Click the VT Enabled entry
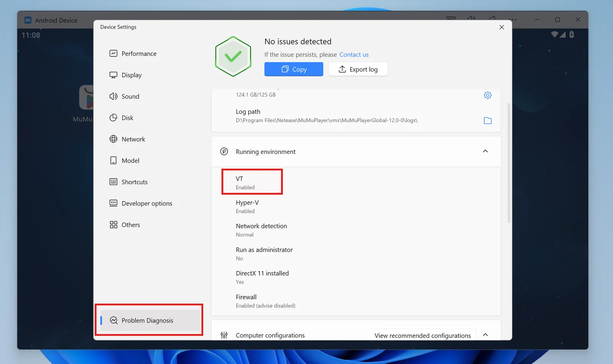The height and width of the screenshot is (364, 613). point(245,183)
